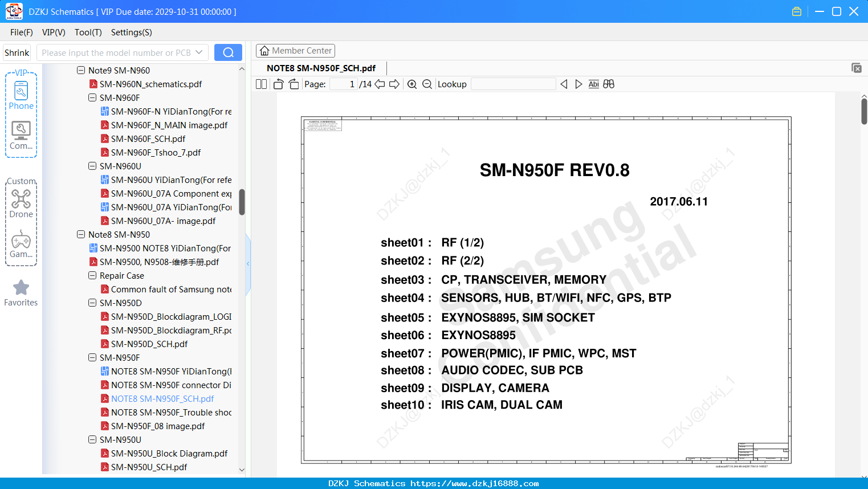
Task: Open the Computer schematics category
Action: point(21,136)
